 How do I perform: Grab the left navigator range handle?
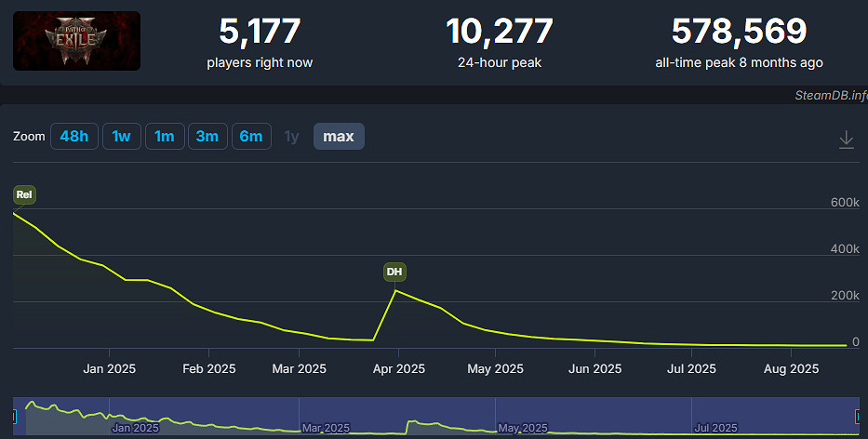point(14,415)
